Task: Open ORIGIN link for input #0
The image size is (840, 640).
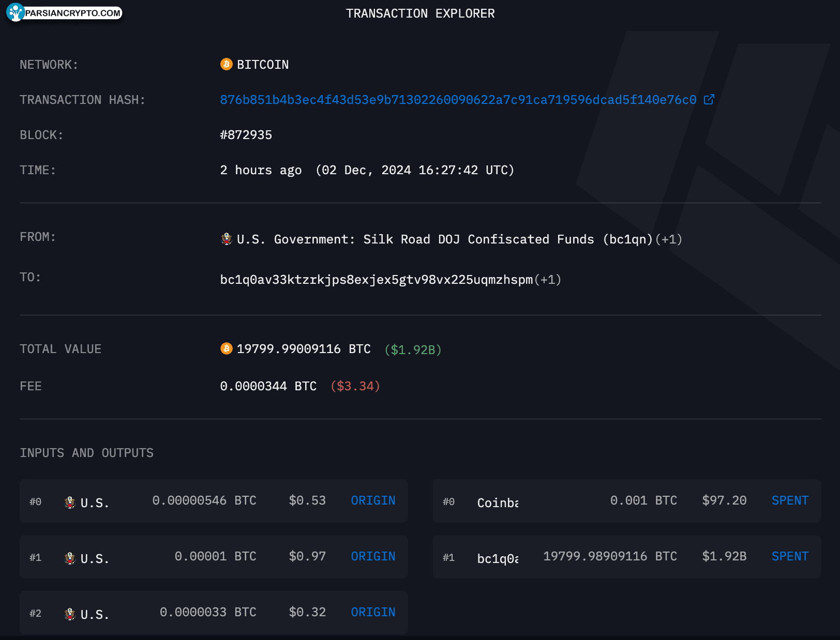Action: click(x=373, y=500)
